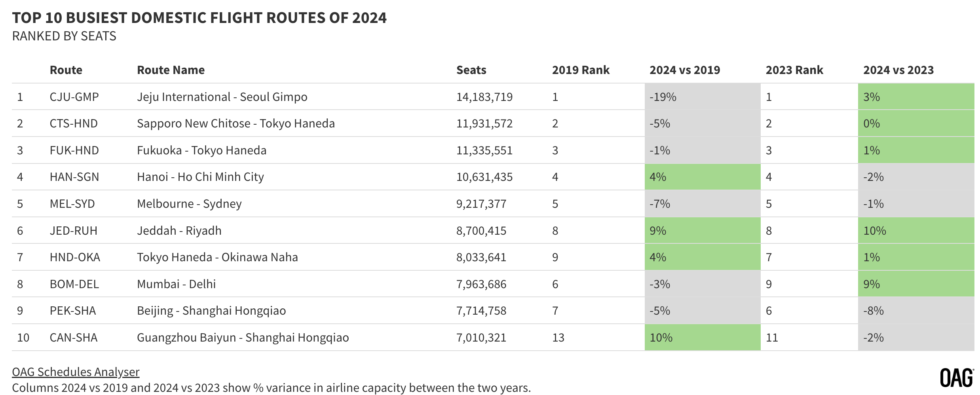This screenshot has height=395, width=980.
Task: Click the Mumbai - Delhi route name
Action: point(176,284)
